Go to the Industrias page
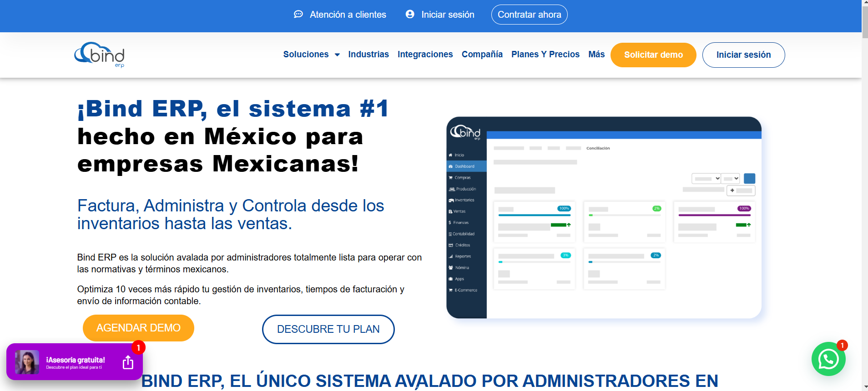 click(x=368, y=55)
